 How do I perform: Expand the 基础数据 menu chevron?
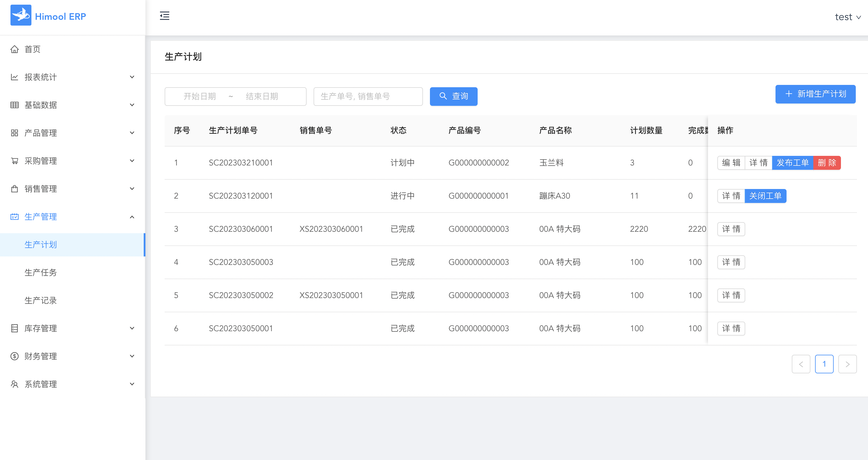tap(132, 105)
